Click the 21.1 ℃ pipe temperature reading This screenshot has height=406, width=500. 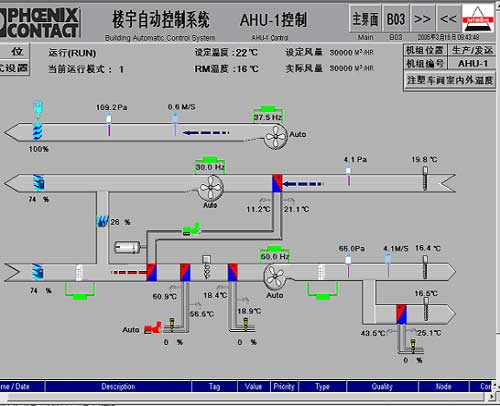[296, 209]
